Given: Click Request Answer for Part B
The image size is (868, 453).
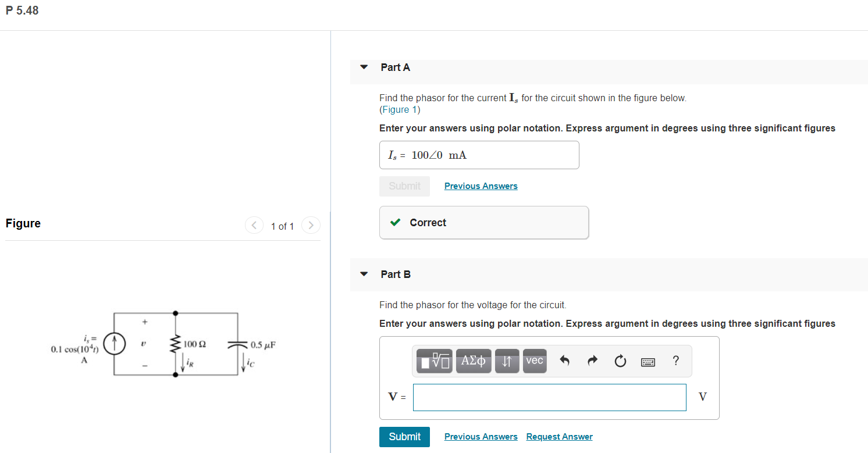Looking at the screenshot, I should coord(559,436).
